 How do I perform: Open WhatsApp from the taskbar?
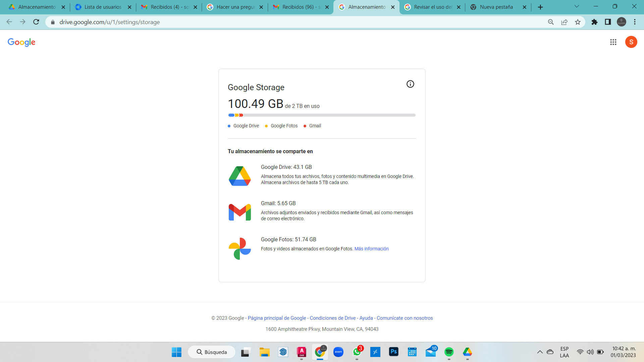357,352
